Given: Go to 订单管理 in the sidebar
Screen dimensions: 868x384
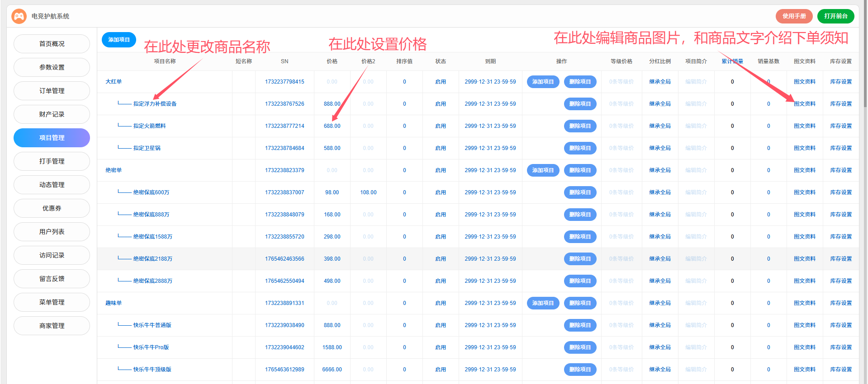Looking at the screenshot, I should click(x=52, y=91).
